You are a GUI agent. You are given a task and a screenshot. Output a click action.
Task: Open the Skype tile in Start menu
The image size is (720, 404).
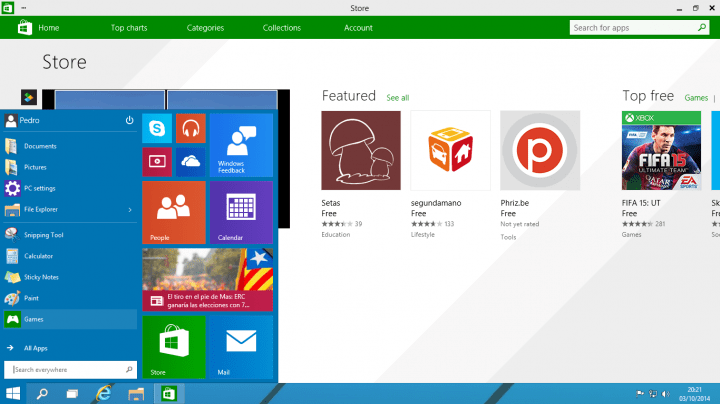coord(157,128)
